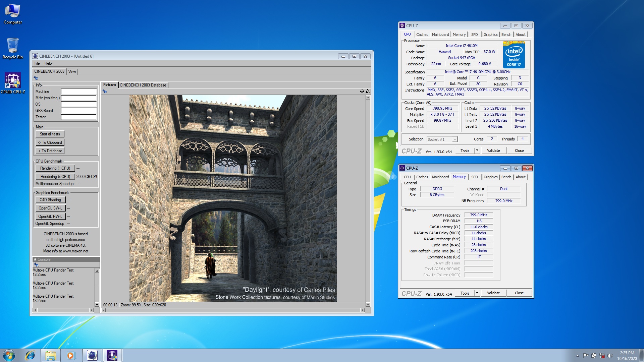Click the To Database button

(50, 151)
